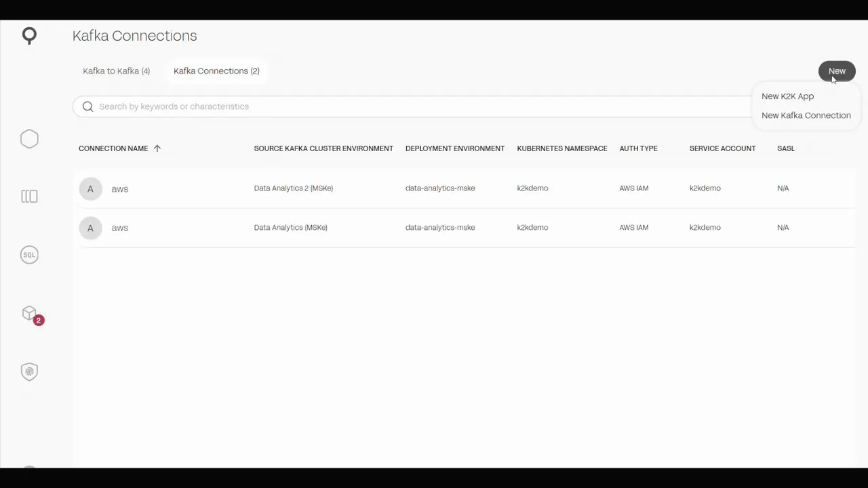Click the first connection's 'A' avatar icon
The image size is (868, 488).
point(90,188)
